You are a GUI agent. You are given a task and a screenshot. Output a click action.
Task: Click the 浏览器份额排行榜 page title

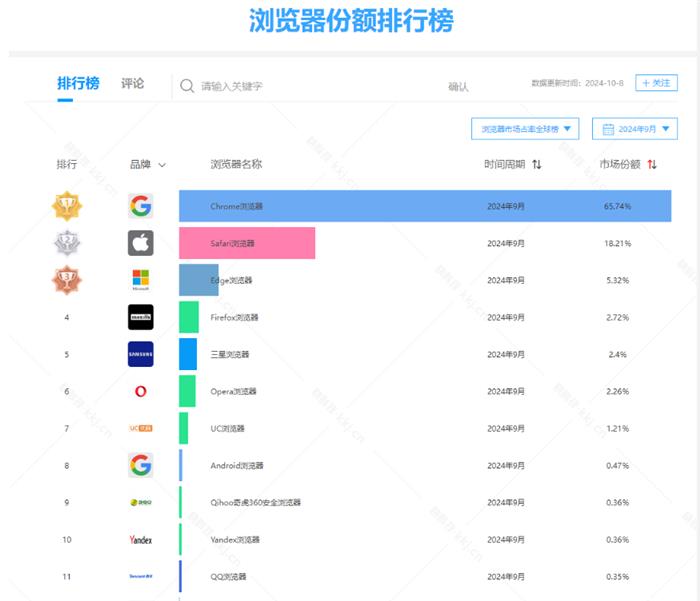pyautogui.click(x=351, y=21)
